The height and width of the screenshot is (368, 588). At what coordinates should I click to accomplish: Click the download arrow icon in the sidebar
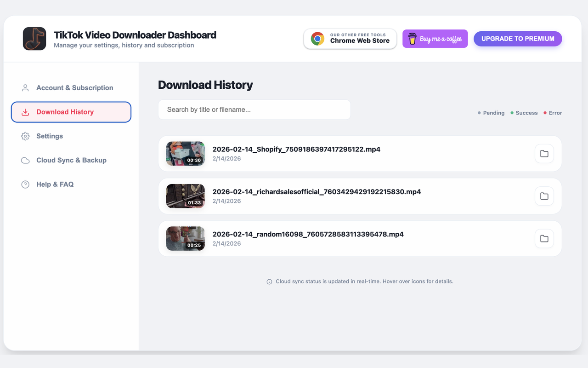[25, 112]
